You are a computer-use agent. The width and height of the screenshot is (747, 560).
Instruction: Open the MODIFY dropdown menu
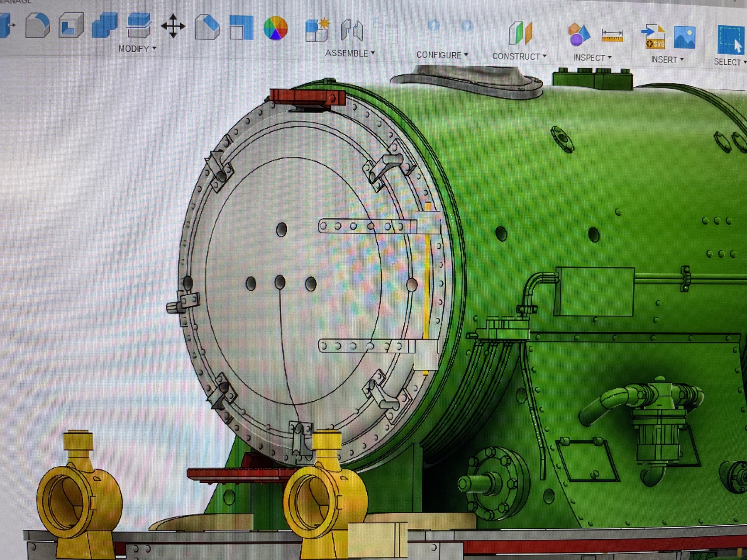click(x=137, y=49)
